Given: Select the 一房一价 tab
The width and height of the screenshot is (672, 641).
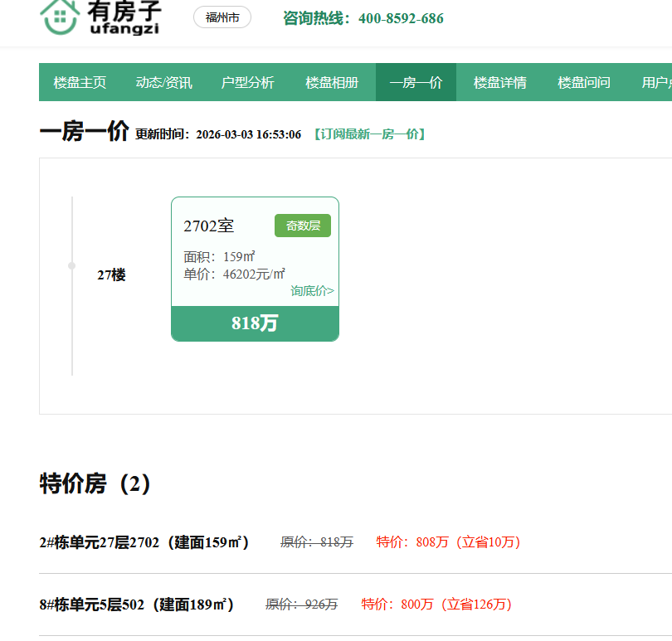Looking at the screenshot, I should pos(416,82).
